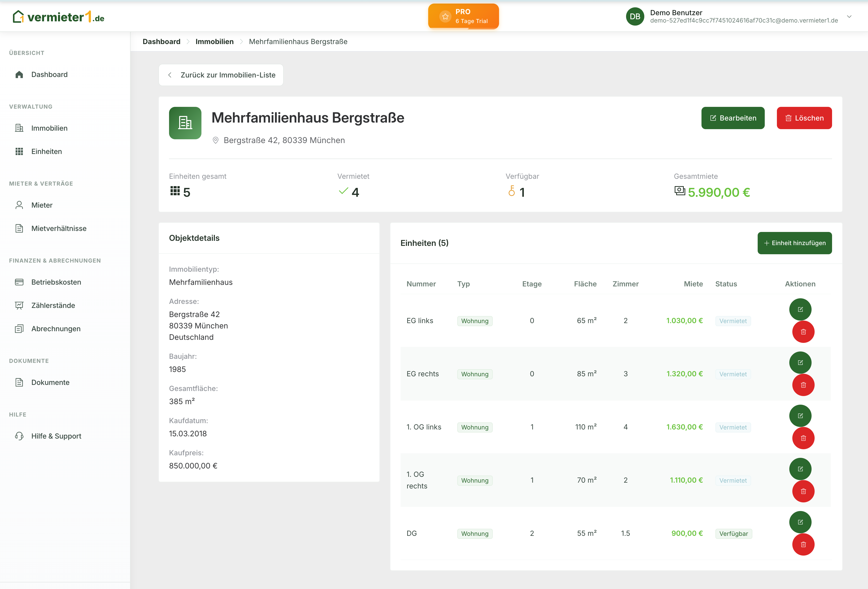The height and width of the screenshot is (589, 868).
Task: Navigate back via Zurück zur Immobilien-Liste chevron
Action: point(170,75)
